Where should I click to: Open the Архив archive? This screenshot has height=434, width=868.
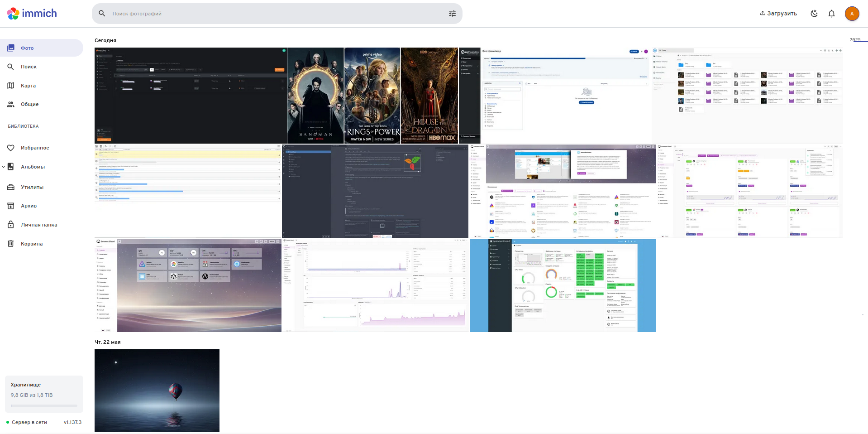click(29, 206)
